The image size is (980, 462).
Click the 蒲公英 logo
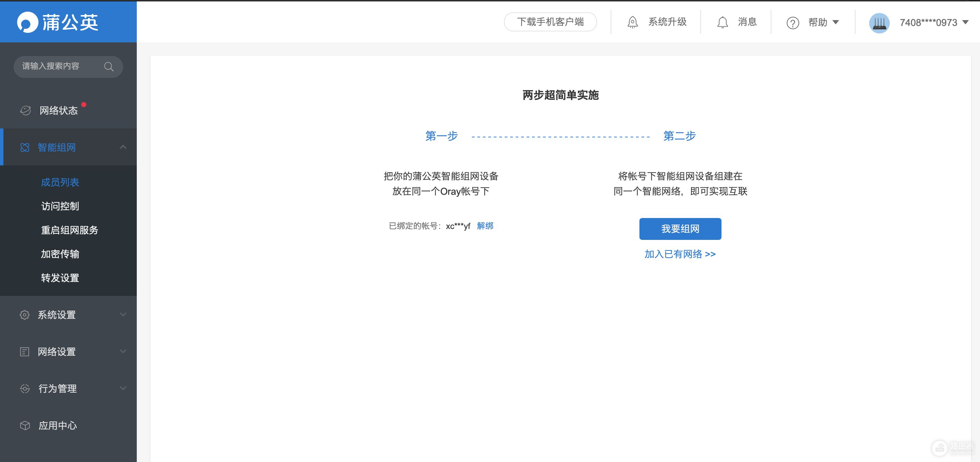pyautogui.click(x=57, y=22)
